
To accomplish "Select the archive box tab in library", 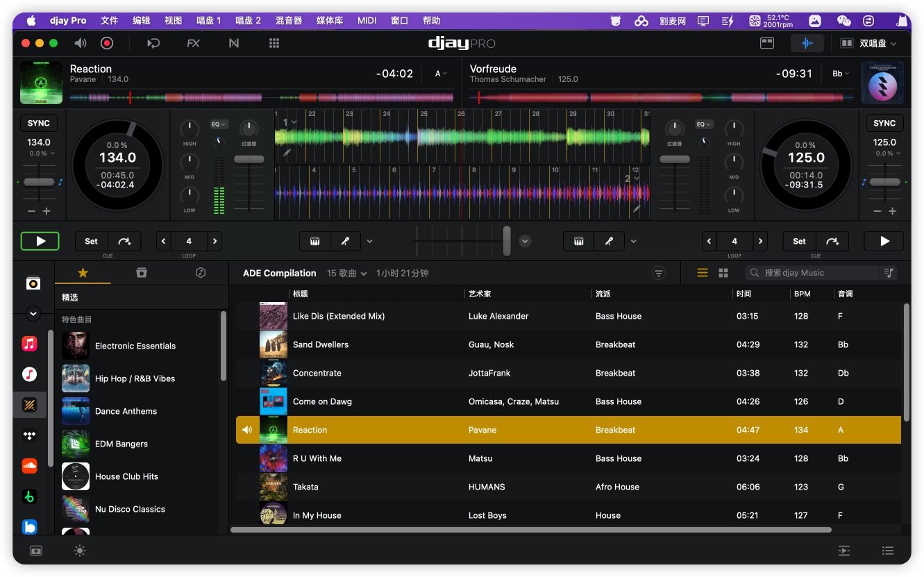I will [x=142, y=273].
